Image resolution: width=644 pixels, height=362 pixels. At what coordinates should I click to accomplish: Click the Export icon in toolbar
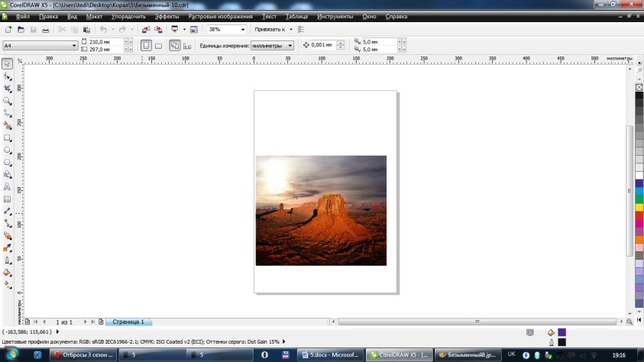click(158, 30)
